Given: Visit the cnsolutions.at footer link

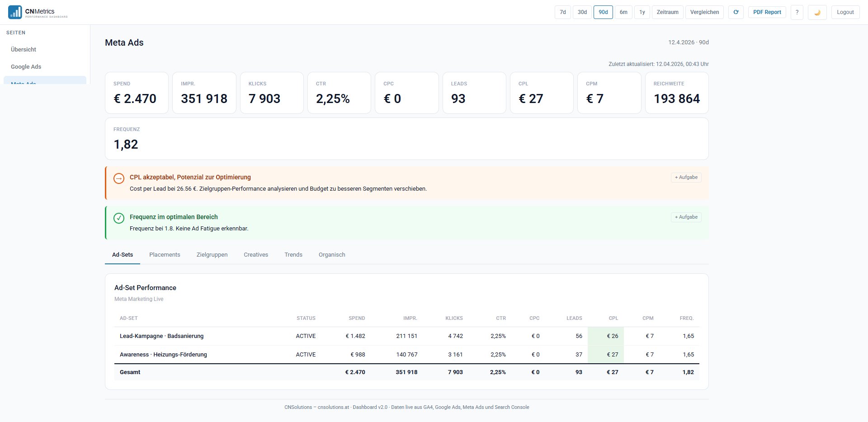Looking at the screenshot, I should 334,407.
